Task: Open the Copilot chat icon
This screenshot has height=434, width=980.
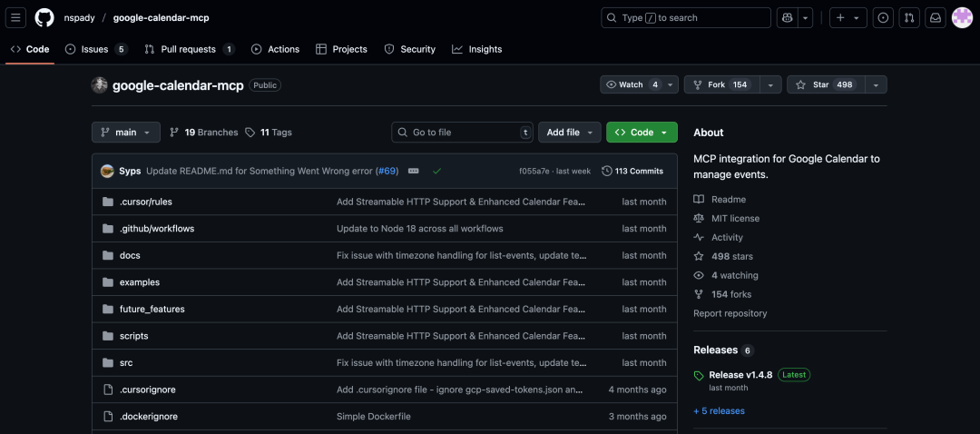Action: coord(786,17)
